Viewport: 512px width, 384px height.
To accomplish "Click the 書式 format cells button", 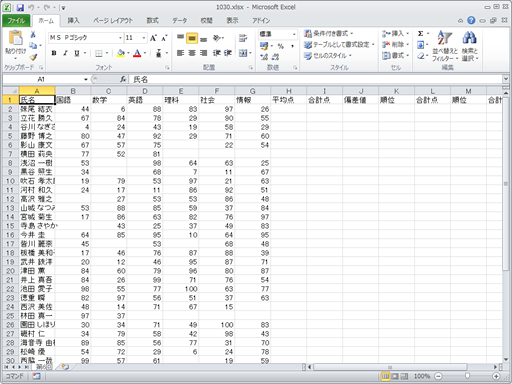I will (x=395, y=56).
